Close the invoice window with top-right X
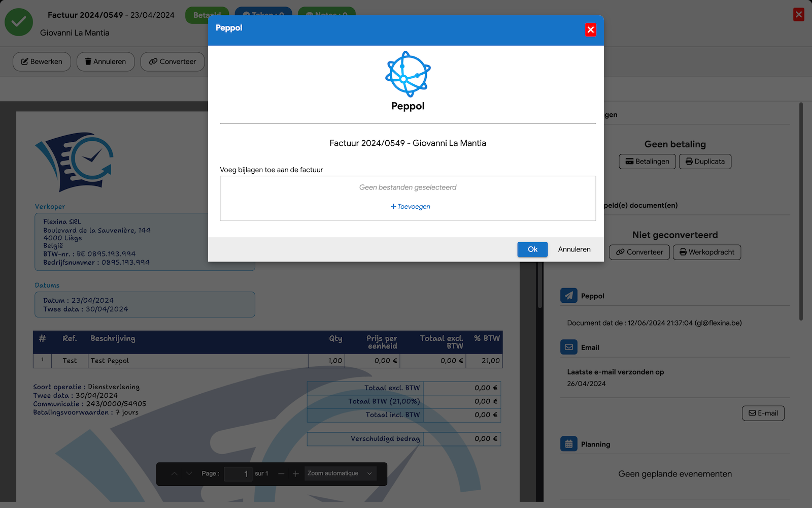Screen dimensions: 812x508 tap(799, 14)
